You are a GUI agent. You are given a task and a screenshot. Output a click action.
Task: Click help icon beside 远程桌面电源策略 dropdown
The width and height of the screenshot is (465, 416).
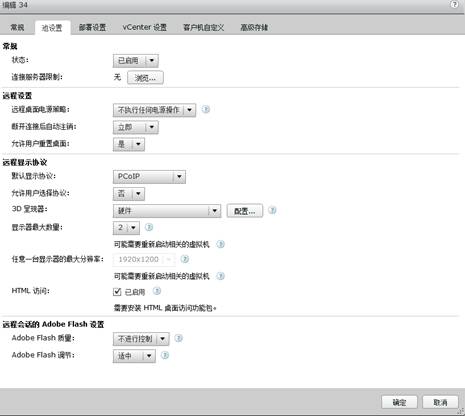pos(206,109)
